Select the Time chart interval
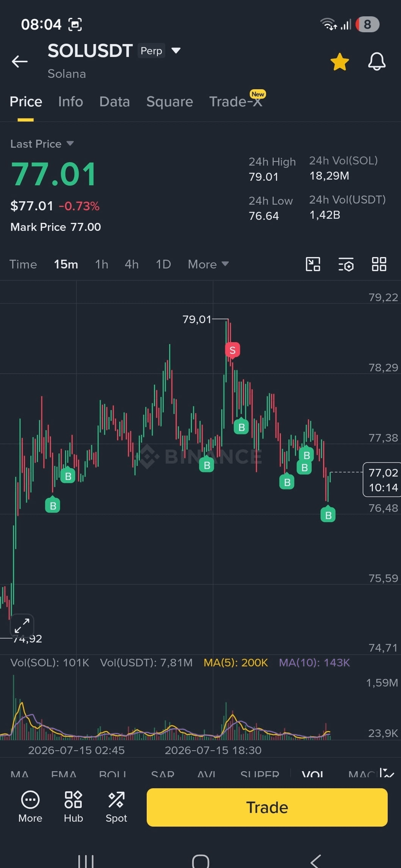Image resolution: width=401 pixels, height=868 pixels. (23, 264)
